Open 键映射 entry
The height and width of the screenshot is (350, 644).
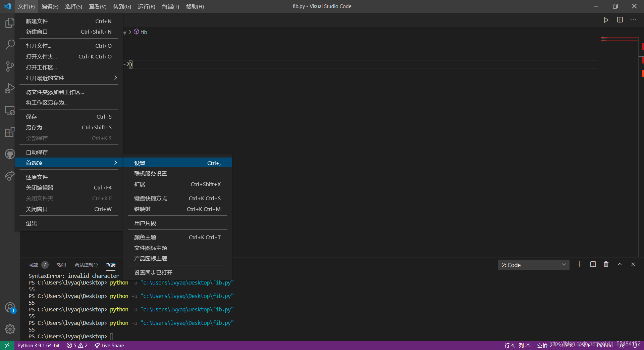click(x=177, y=209)
